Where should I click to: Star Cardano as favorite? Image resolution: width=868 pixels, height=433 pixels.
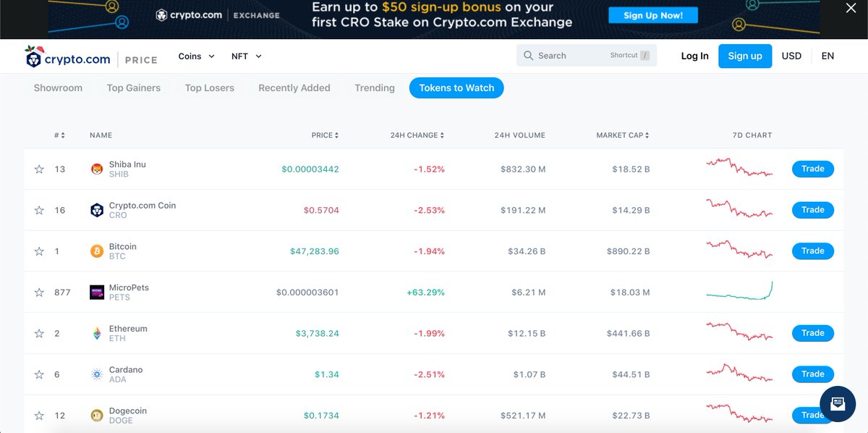coord(39,374)
